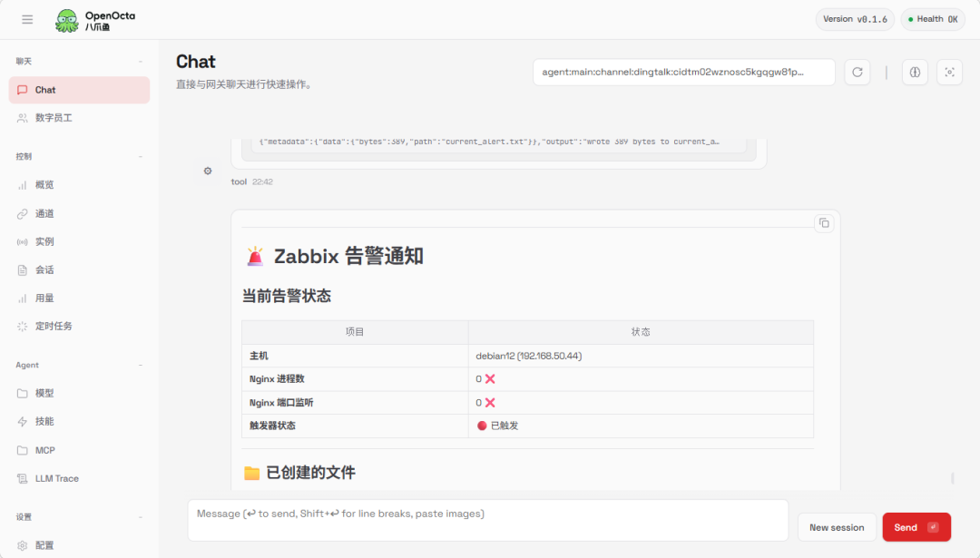Toggle the hamburger sidebar menu
This screenshot has width=980, height=558.
[x=27, y=19]
